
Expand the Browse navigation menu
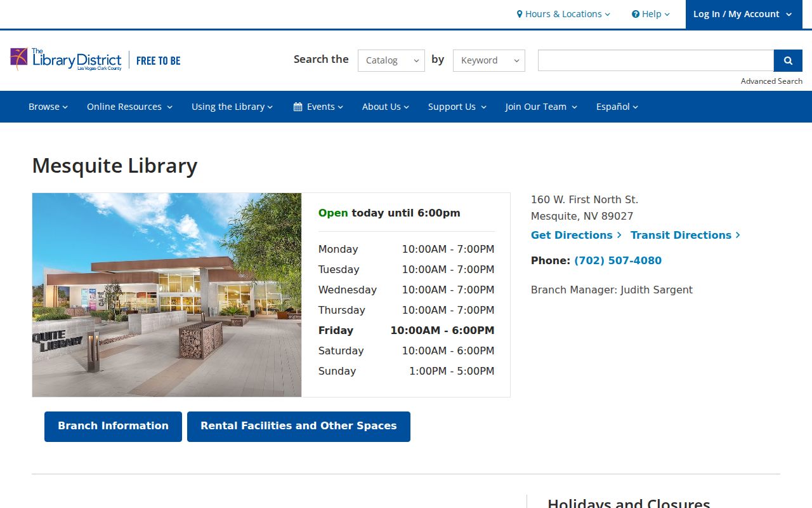48,107
